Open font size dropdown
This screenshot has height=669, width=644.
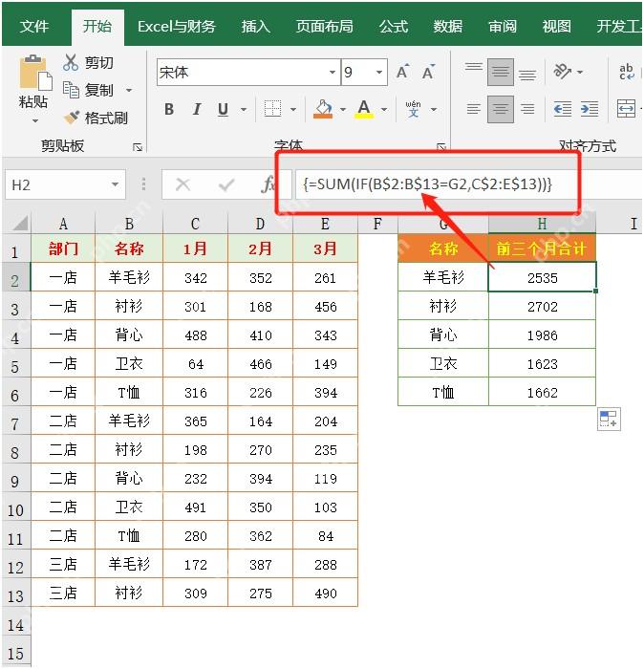coord(378,72)
